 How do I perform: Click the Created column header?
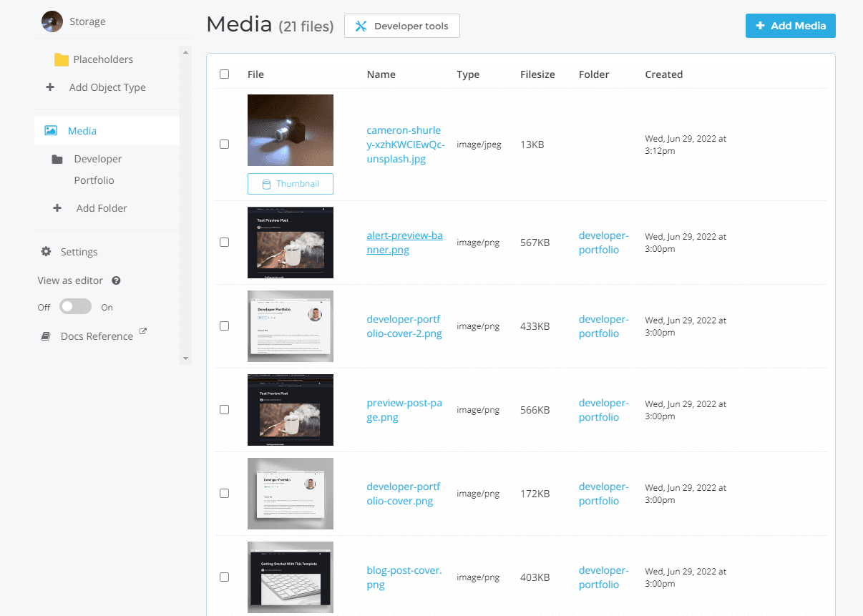pos(664,74)
